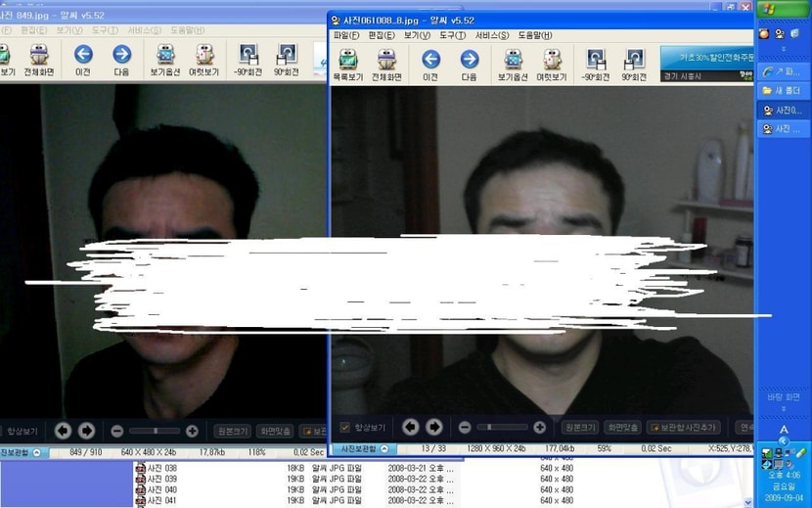Open 서비스(S) menu in front window

point(492,35)
